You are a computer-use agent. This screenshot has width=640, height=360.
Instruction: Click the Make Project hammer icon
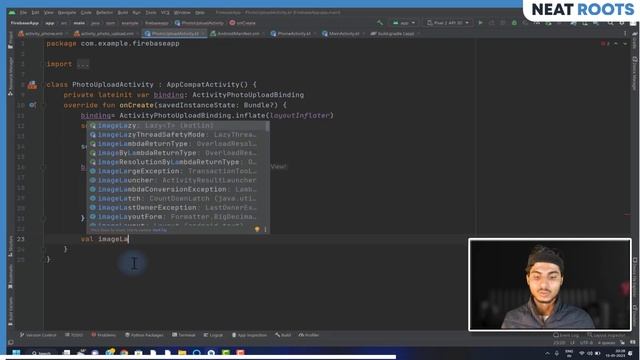(380, 23)
